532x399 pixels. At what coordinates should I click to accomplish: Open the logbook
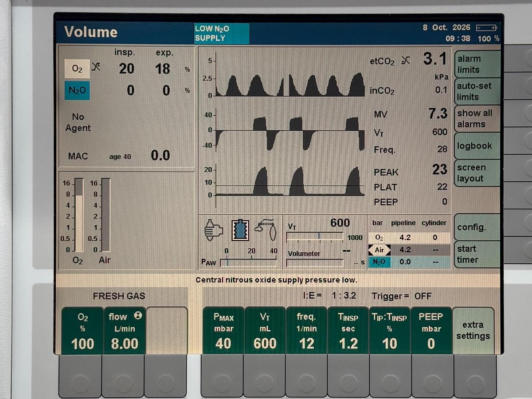pyautogui.click(x=477, y=146)
